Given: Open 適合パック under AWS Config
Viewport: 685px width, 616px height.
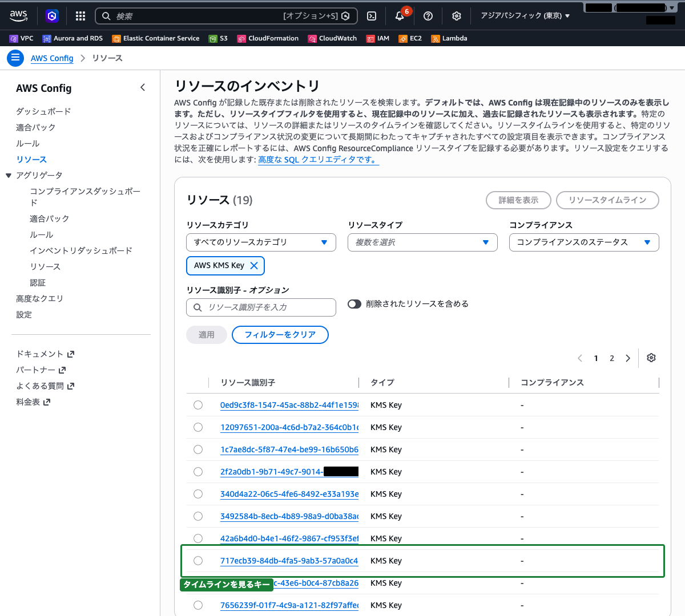Looking at the screenshot, I should click(35, 127).
